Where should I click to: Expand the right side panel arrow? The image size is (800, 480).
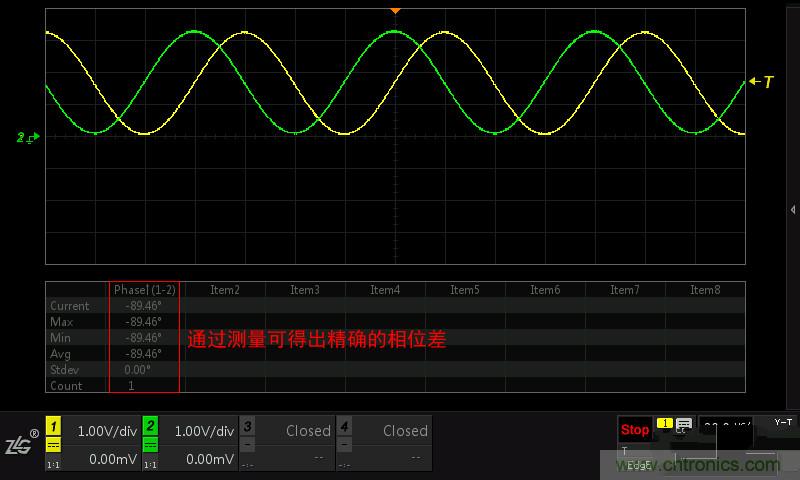click(793, 209)
